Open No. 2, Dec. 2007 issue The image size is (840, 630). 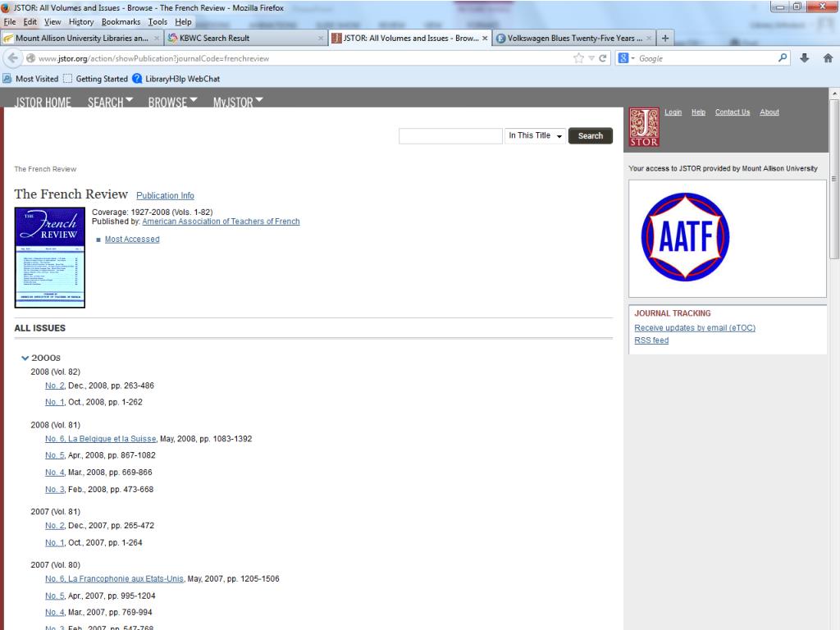coord(55,526)
